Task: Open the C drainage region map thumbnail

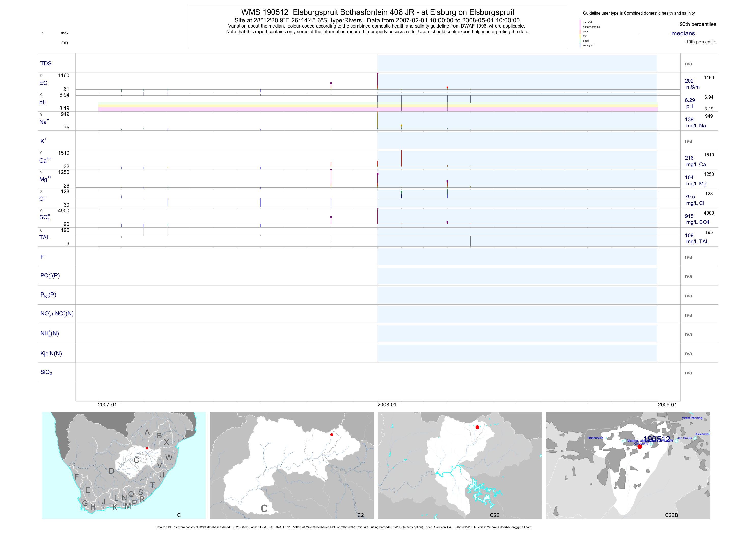Action: pyautogui.click(x=124, y=465)
